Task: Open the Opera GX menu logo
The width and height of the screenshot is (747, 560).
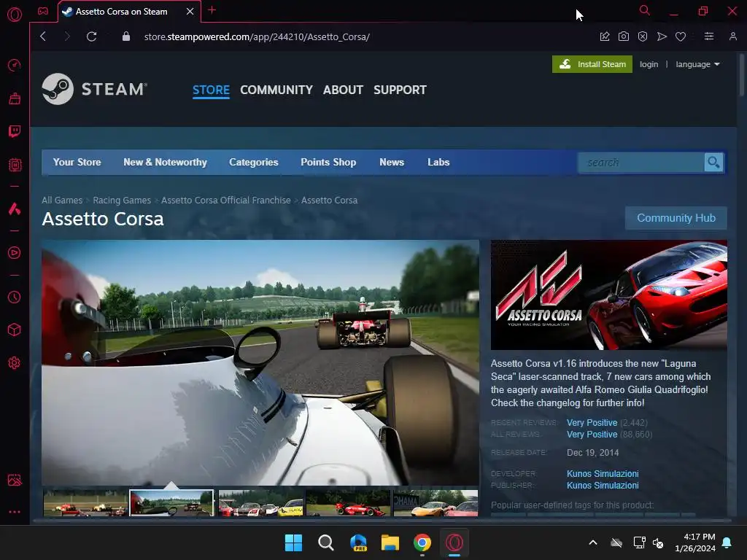Action: (x=15, y=15)
